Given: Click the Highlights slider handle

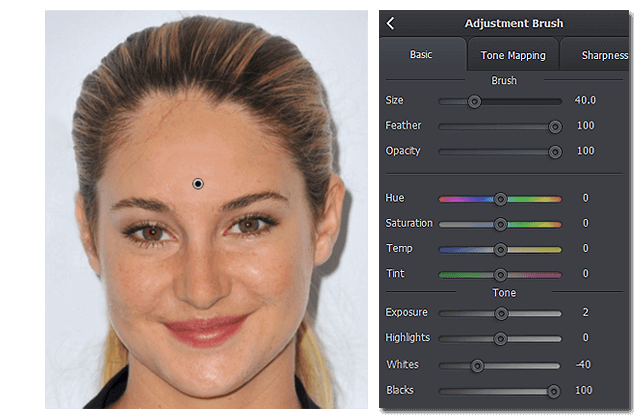Looking at the screenshot, I should [x=500, y=339].
